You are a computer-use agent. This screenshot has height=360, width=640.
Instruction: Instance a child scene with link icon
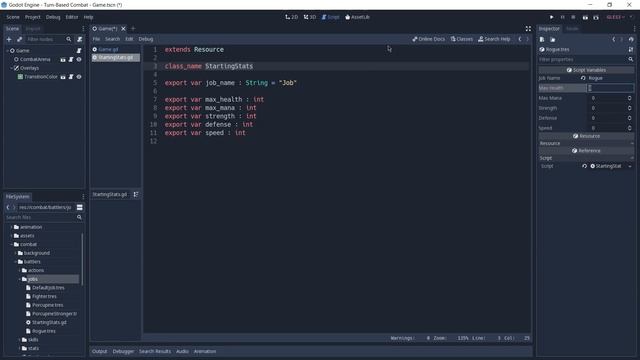[x=19, y=39]
